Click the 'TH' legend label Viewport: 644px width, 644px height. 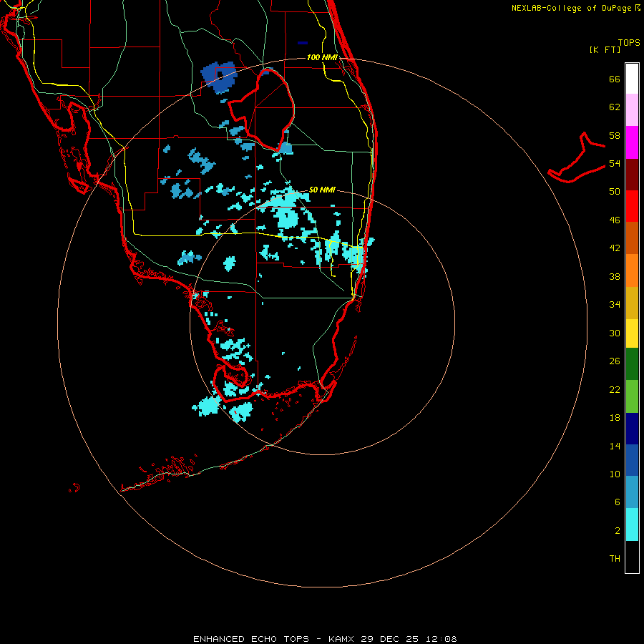[615, 559]
